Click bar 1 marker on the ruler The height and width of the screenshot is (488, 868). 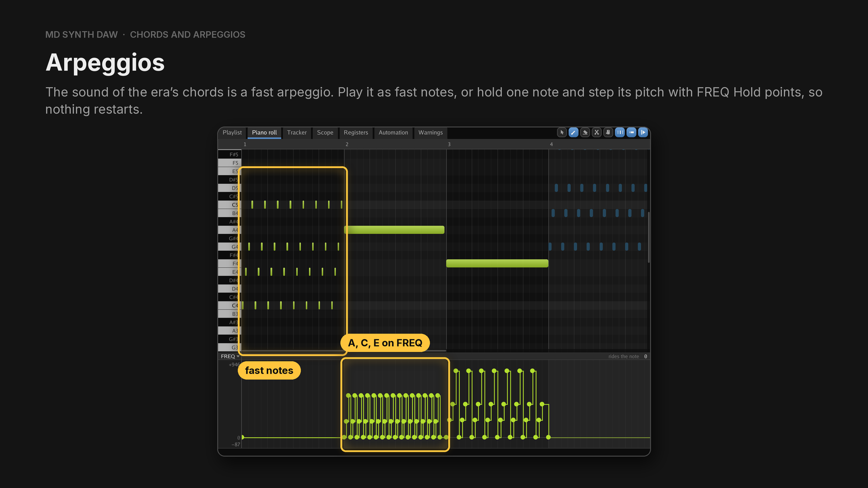click(x=245, y=144)
